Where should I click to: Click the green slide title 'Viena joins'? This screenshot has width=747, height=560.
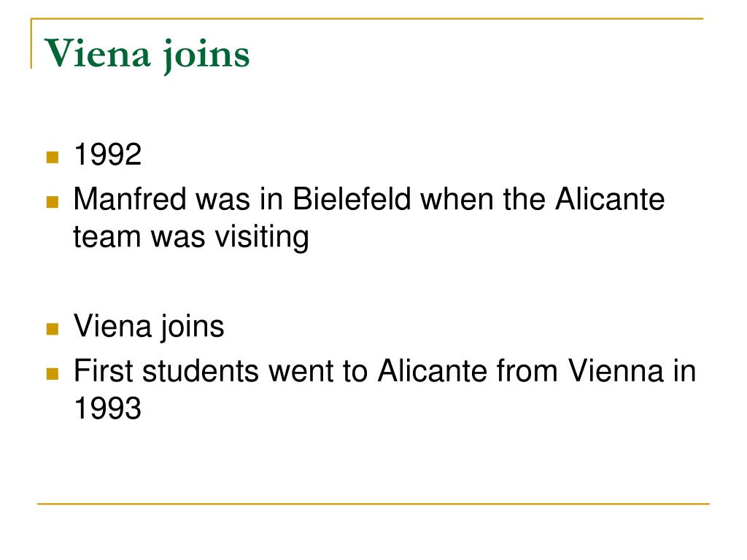point(147,55)
